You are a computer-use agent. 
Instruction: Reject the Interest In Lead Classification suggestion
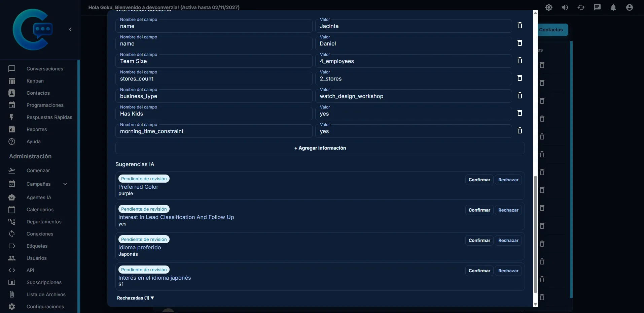point(508,210)
